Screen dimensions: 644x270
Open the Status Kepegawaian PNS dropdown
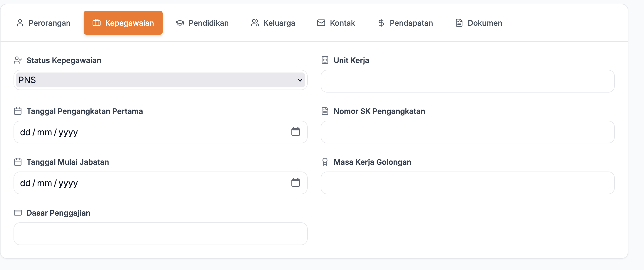[160, 80]
